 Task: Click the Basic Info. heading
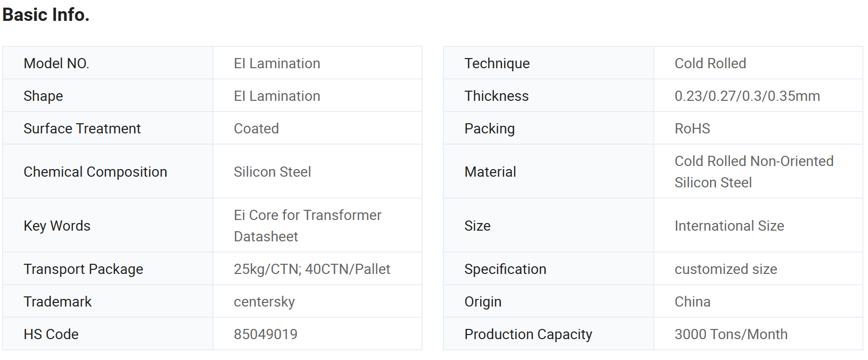tap(46, 15)
